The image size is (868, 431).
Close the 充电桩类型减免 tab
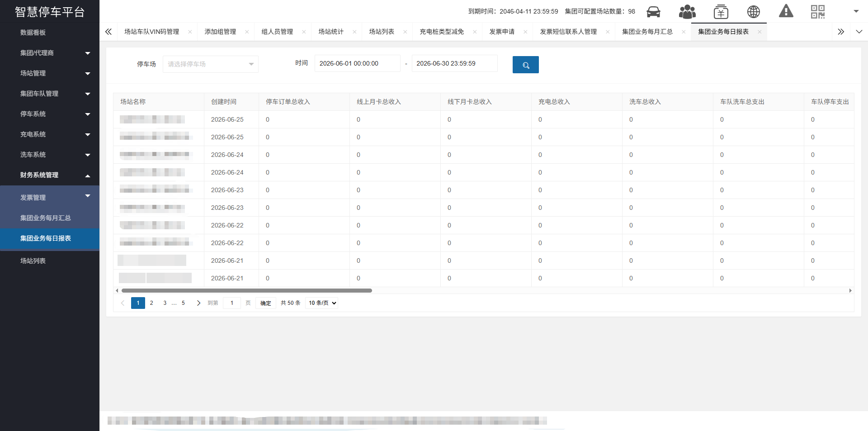pyautogui.click(x=475, y=32)
